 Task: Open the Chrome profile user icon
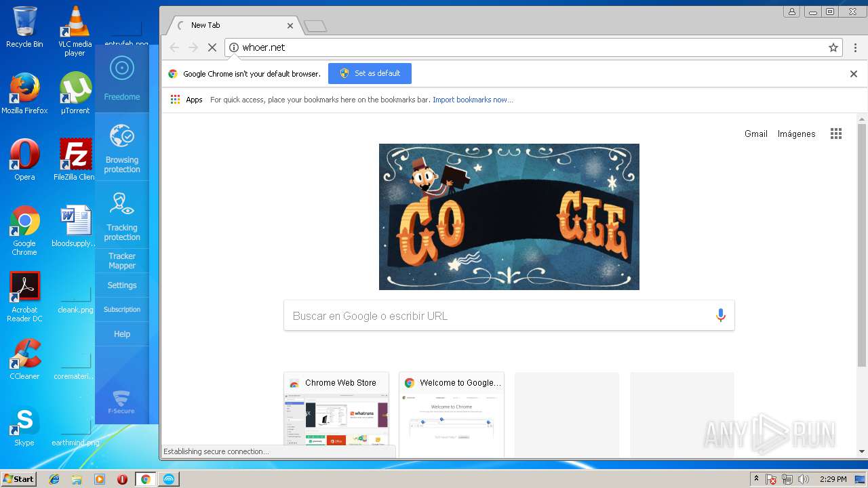[x=791, y=12]
